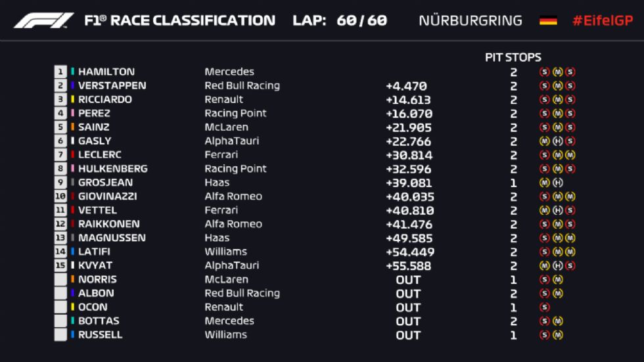Click the OUT status for Bottas
The height and width of the screenshot is (362, 644).
pos(408,321)
